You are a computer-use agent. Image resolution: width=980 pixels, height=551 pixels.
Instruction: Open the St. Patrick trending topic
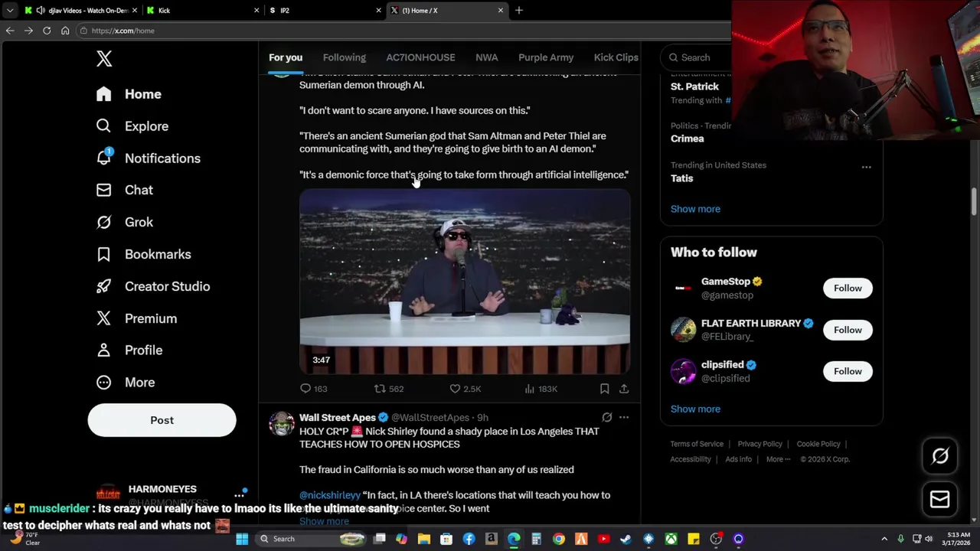pyautogui.click(x=694, y=86)
